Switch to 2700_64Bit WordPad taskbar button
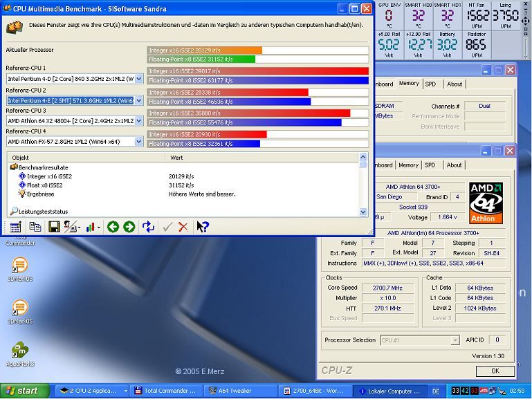This screenshot has height=399, width=532. coord(314,391)
